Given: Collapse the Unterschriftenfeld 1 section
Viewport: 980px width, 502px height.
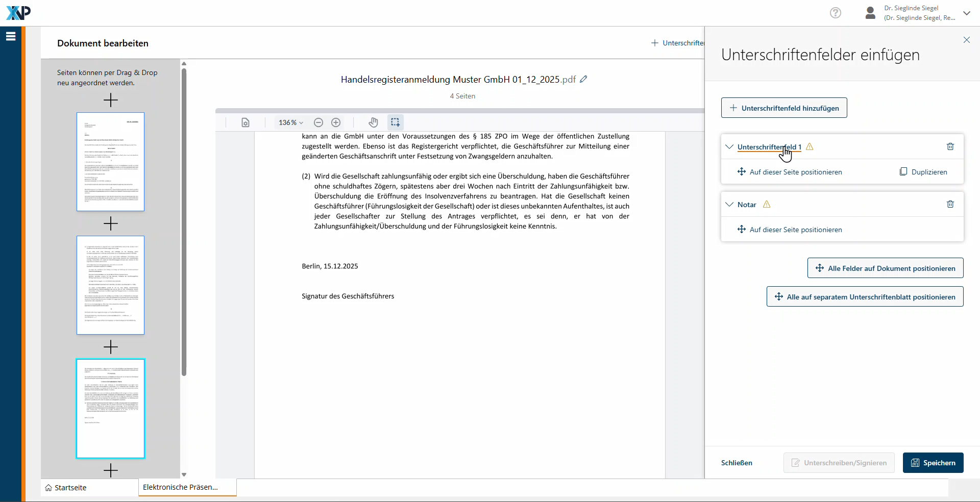Looking at the screenshot, I should tap(729, 147).
